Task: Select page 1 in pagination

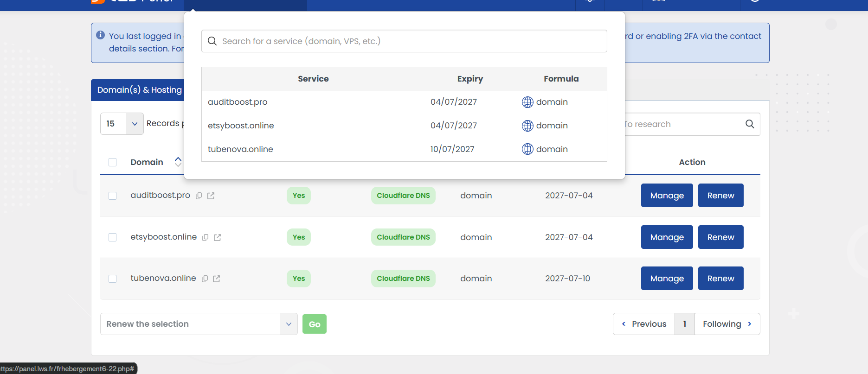Action: pyautogui.click(x=685, y=324)
